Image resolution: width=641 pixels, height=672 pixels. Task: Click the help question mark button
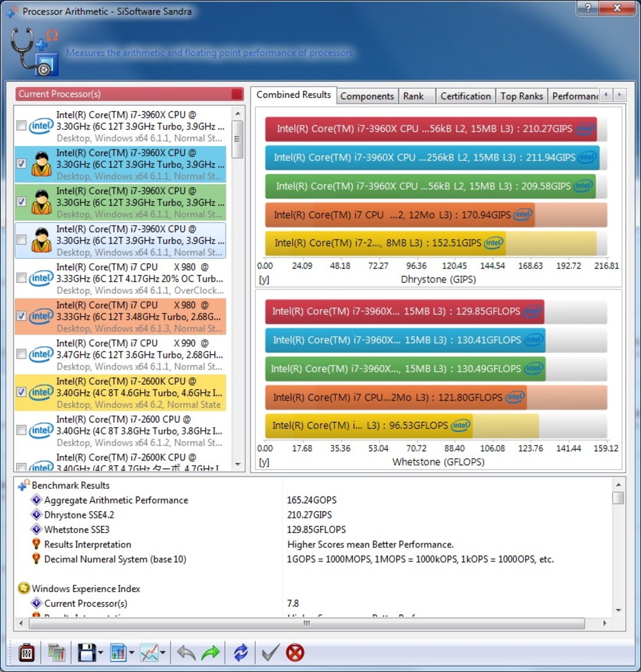588,7
